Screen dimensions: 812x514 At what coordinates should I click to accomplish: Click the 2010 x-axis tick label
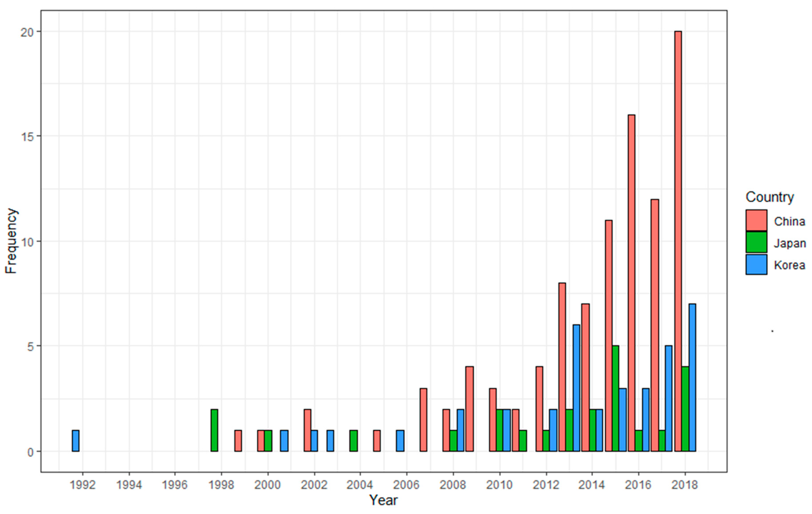click(x=499, y=485)
